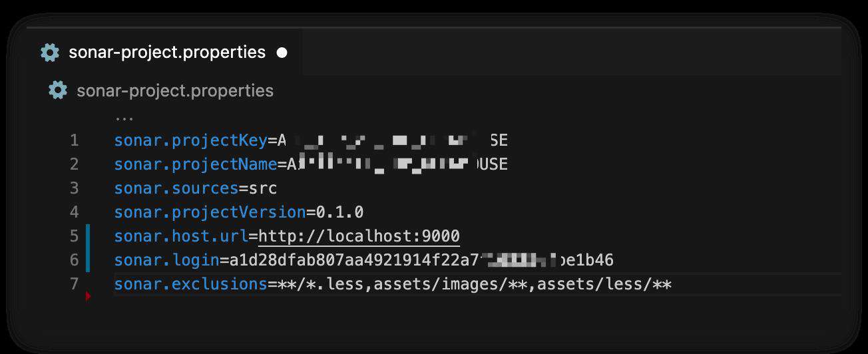Place the cursor on the sonar.projectKey property

(190, 140)
